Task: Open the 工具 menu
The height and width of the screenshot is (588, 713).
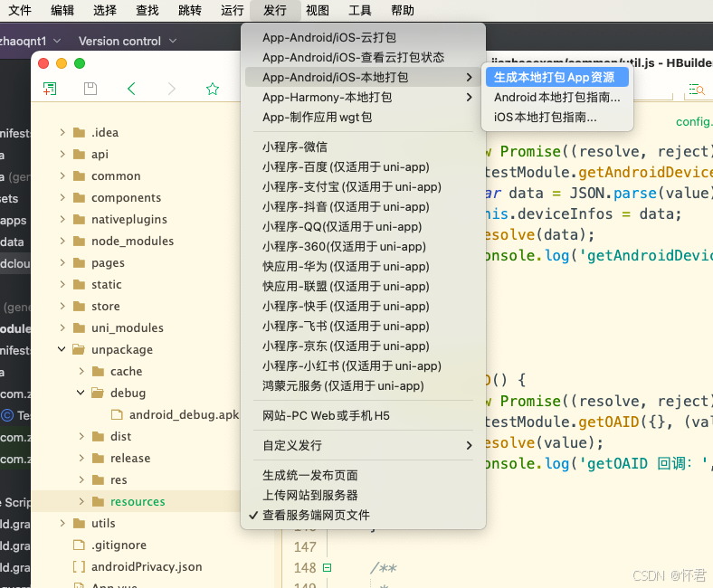Action: [360, 10]
